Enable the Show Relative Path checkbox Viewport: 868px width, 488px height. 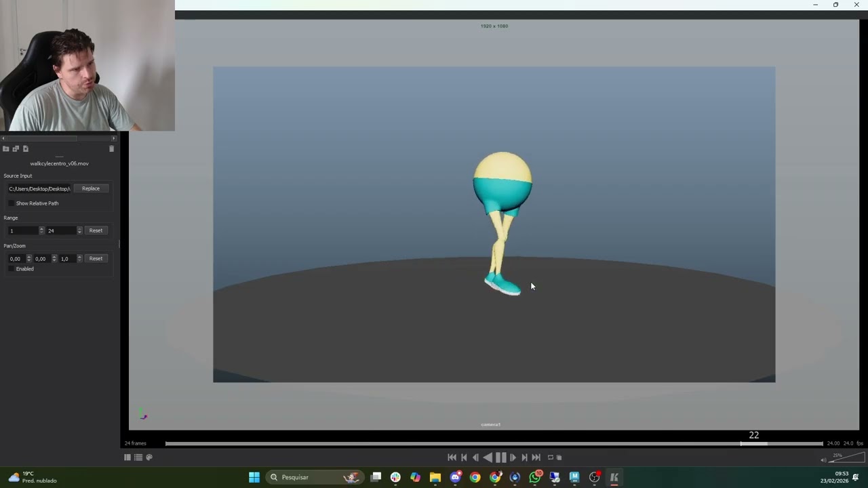(x=11, y=203)
